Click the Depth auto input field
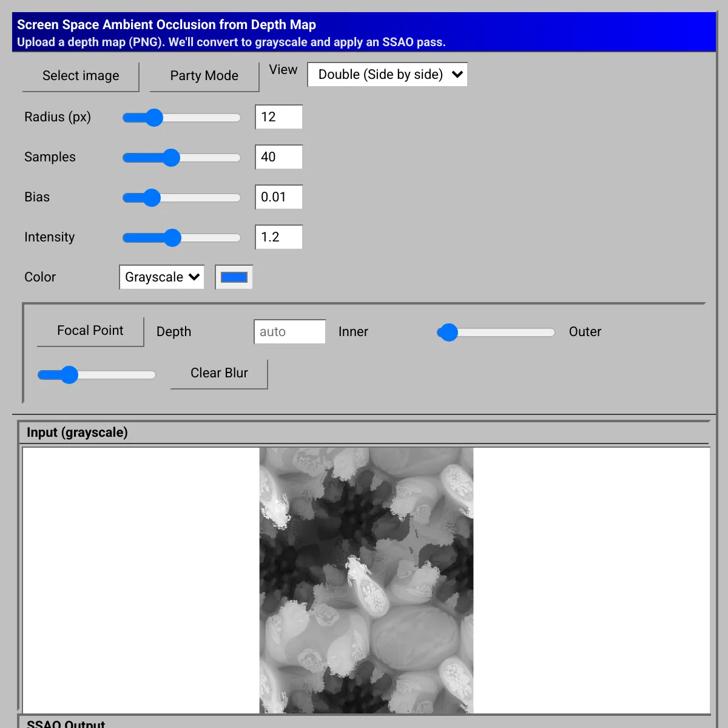Viewport: 728px width, 728px height. coord(289,331)
